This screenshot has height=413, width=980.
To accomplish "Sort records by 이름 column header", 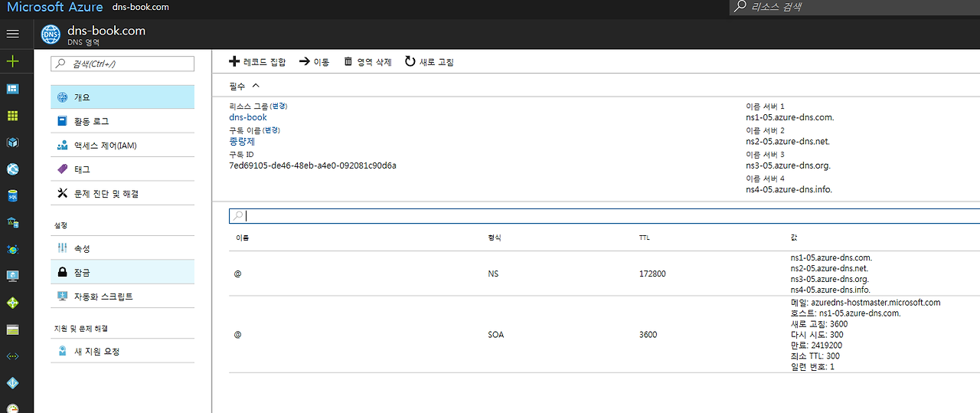I will [241, 238].
